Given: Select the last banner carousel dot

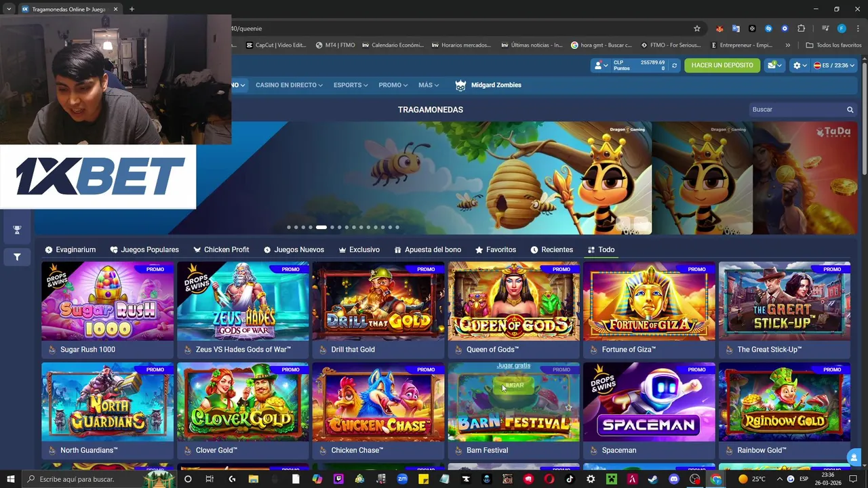Looking at the screenshot, I should coord(397,228).
